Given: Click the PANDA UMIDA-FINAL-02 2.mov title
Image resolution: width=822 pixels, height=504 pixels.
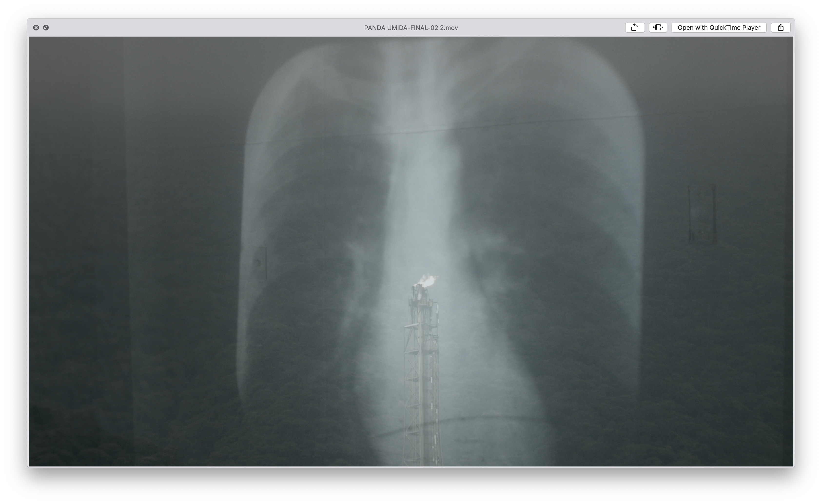Looking at the screenshot, I should 411,28.
